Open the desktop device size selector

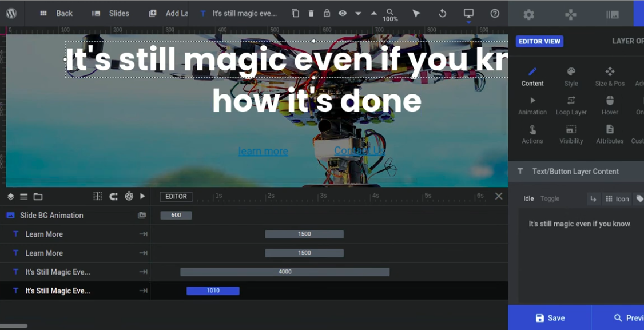tap(468, 13)
